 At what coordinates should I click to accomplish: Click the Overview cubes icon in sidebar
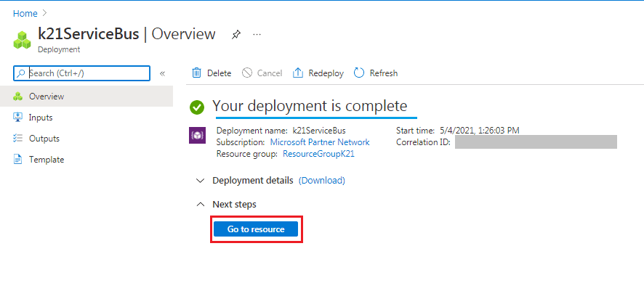pos(17,97)
